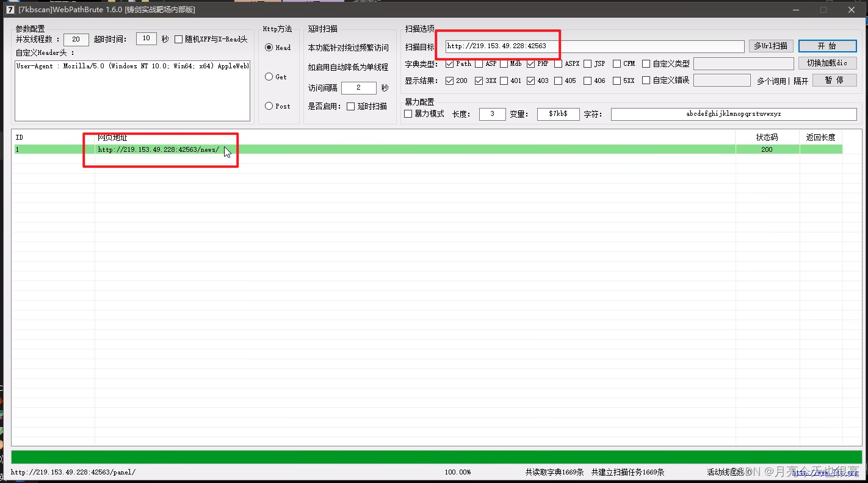Select the Head HTTP method
This screenshot has height=483, width=868.
pyautogui.click(x=269, y=48)
